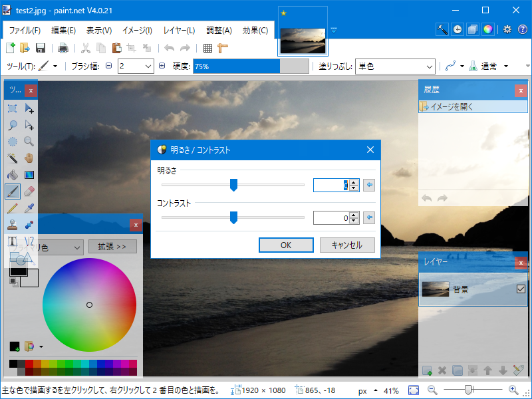Select the Color Picker tool

(x=28, y=208)
